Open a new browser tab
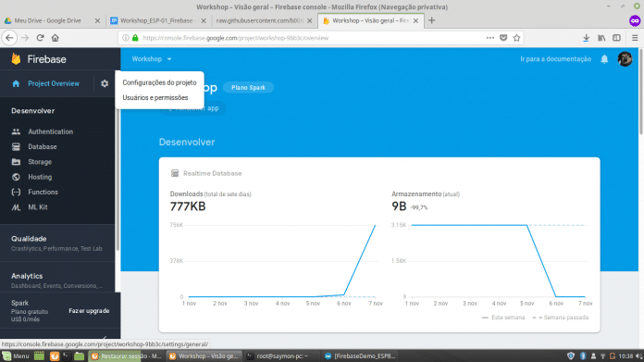Image resolution: width=644 pixels, height=362 pixels. pos(432,20)
